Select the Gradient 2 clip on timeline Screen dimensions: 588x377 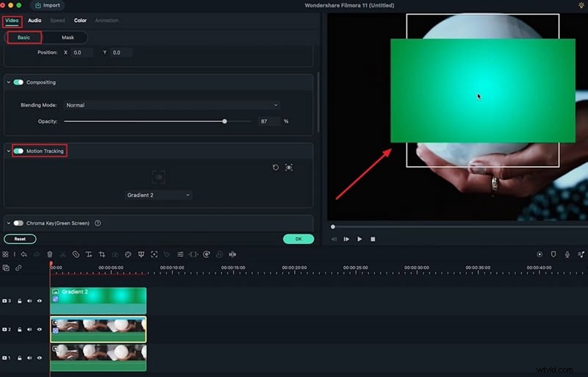[98, 301]
